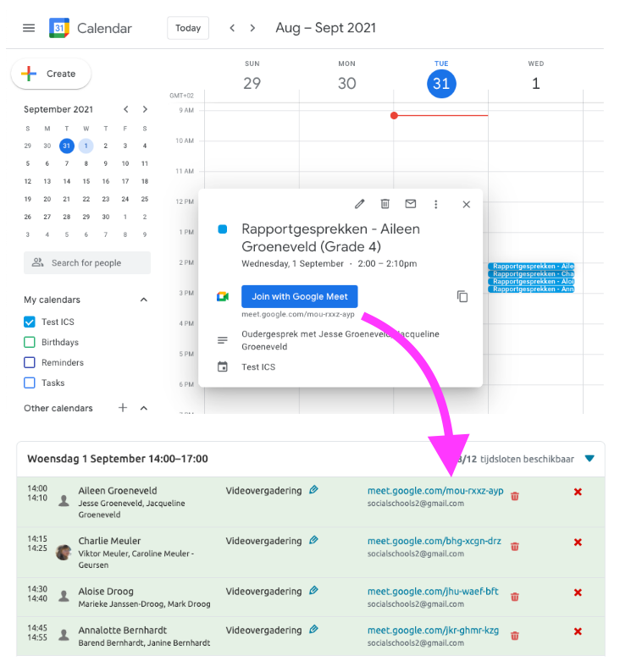Screen dimensions: 620x672
Task: Copy the Google Meet link to clipboard
Action: click(x=462, y=296)
